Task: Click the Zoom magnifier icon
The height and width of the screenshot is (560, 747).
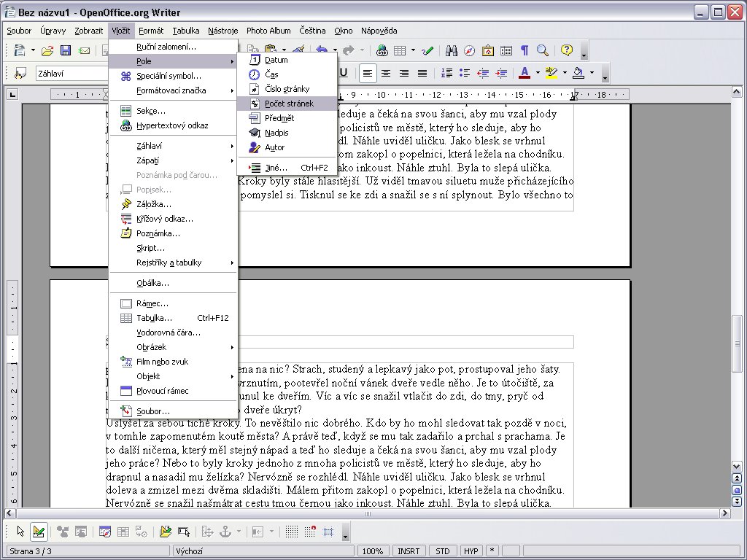Action: 542,50
